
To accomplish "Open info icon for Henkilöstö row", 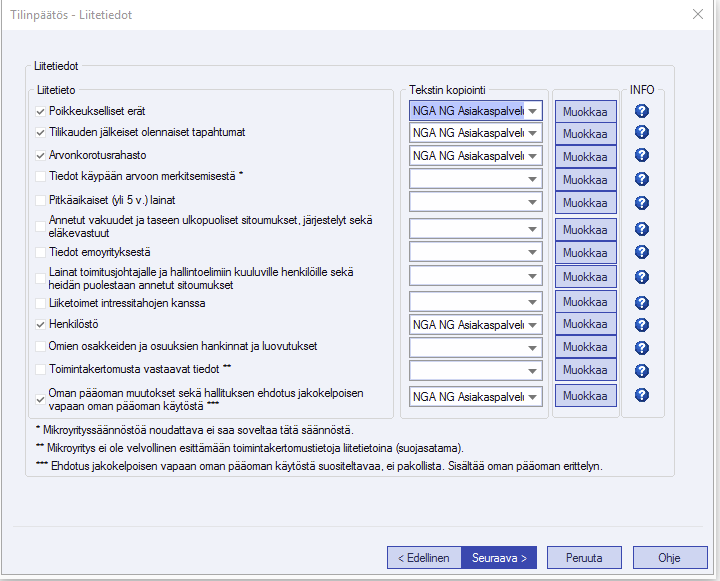I will coord(642,325).
